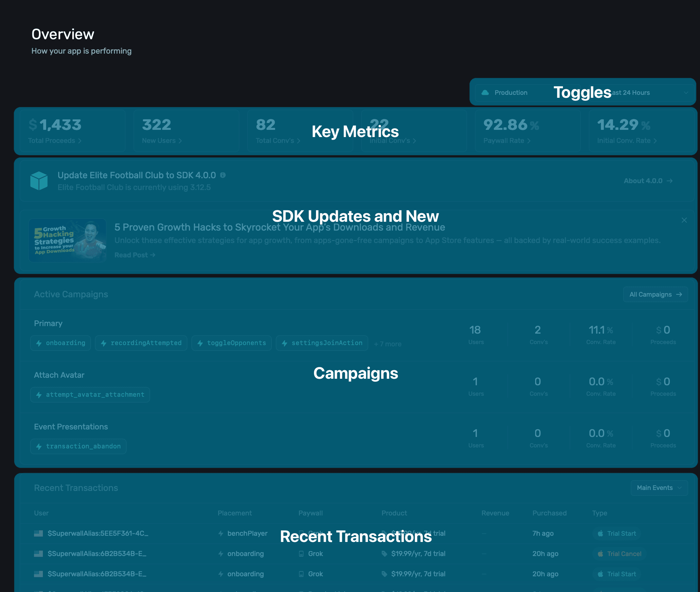
Task: Click the info icon beside SDK 4.0.0
Action: click(x=223, y=175)
